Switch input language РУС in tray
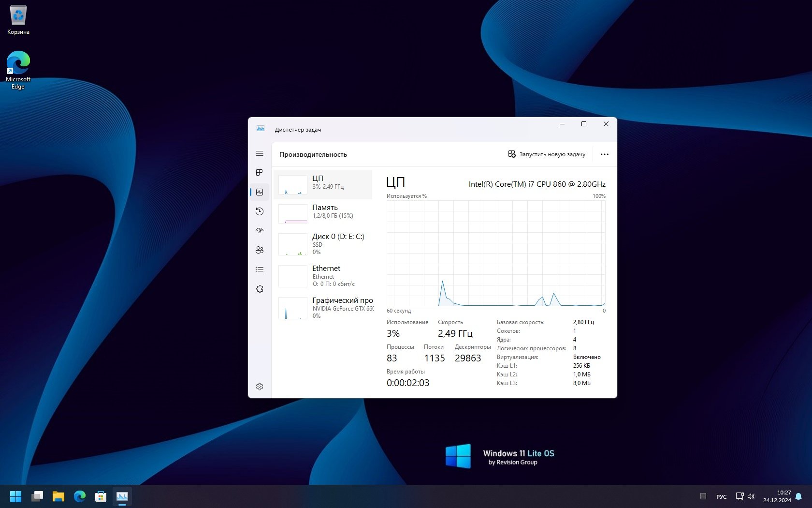This screenshot has width=812, height=508. [722, 497]
